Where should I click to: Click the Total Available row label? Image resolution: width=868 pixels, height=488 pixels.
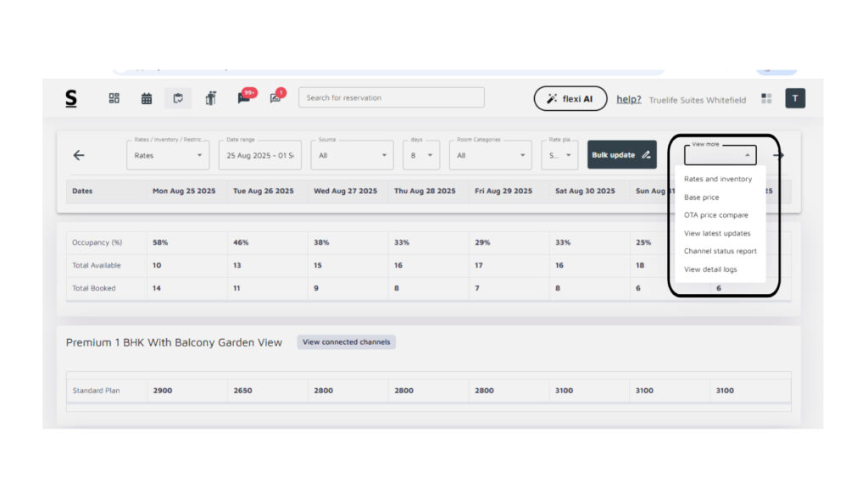click(x=97, y=265)
